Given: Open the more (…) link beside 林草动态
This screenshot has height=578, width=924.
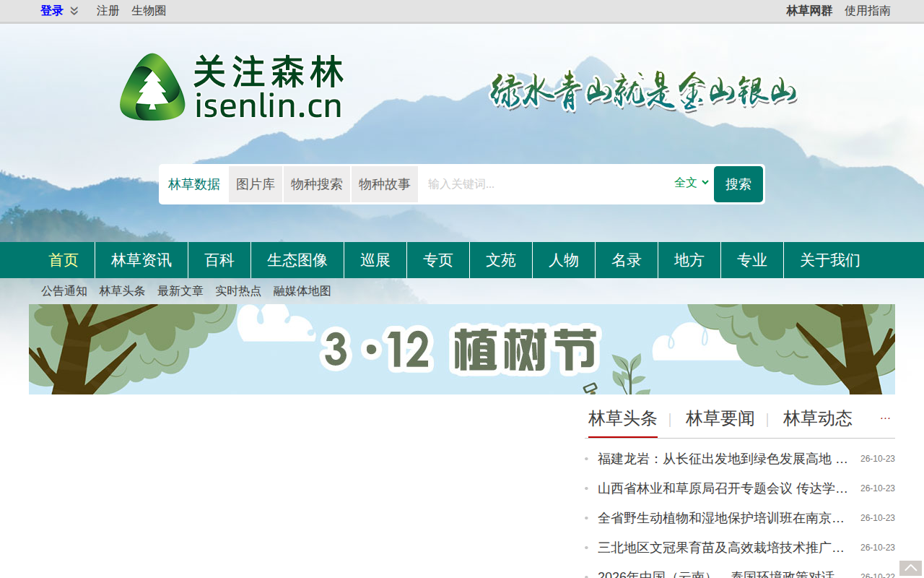Looking at the screenshot, I should tap(885, 418).
